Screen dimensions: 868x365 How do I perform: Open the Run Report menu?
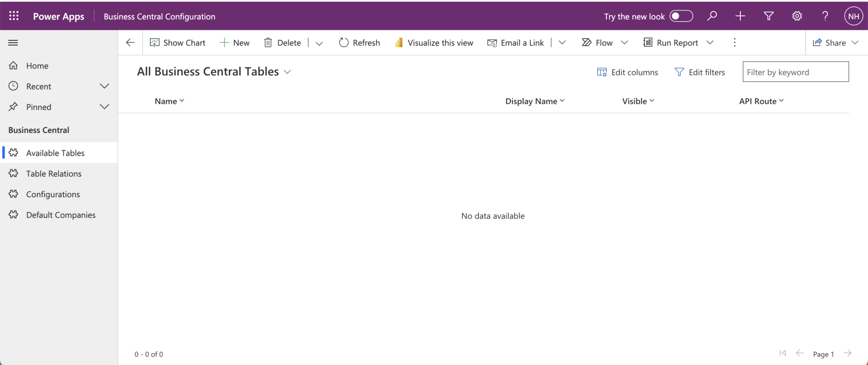coord(678,42)
